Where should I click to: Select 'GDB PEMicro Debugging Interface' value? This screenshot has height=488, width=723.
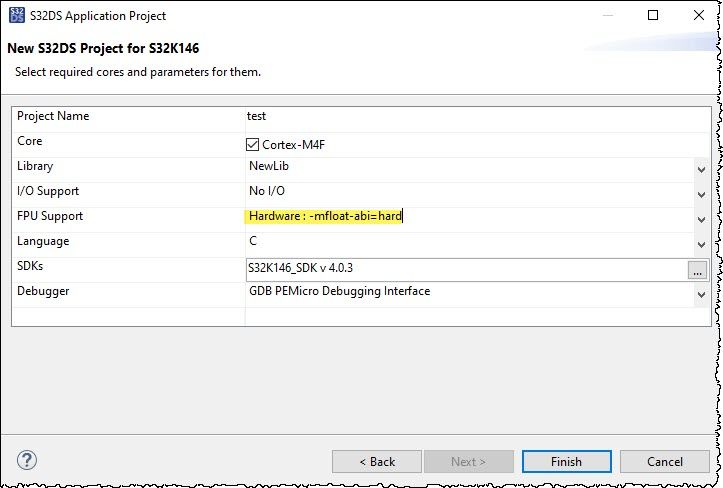click(x=340, y=291)
